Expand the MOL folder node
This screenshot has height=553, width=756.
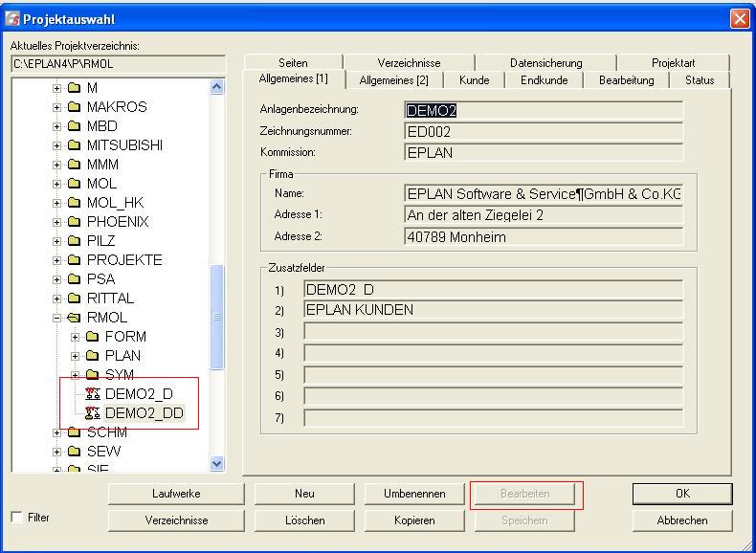[x=56, y=184]
